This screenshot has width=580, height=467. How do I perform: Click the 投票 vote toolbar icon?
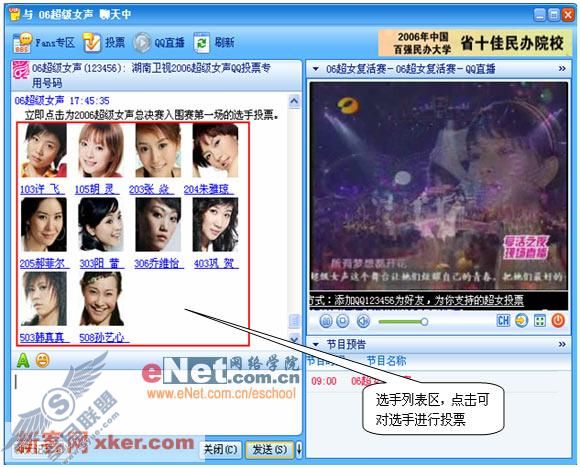tap(92, 43)
